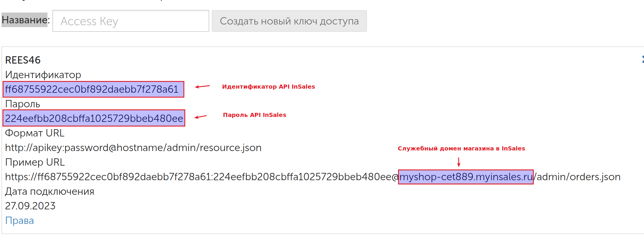Select the connection date 27.09.2023
644x249 pixels.
point(30,206)
